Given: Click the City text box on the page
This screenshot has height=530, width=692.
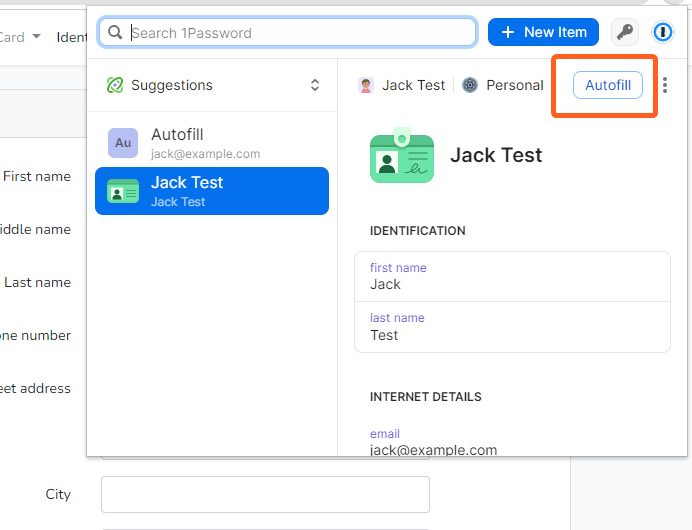Looking at the screenshot, I should [x=265, y=494].
